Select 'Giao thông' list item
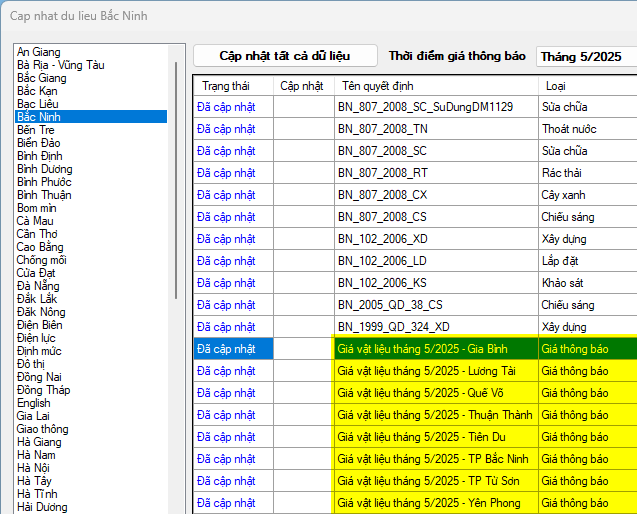Image resolution: width=637 pixels, height=514 pixels. (x=43, y=429)
